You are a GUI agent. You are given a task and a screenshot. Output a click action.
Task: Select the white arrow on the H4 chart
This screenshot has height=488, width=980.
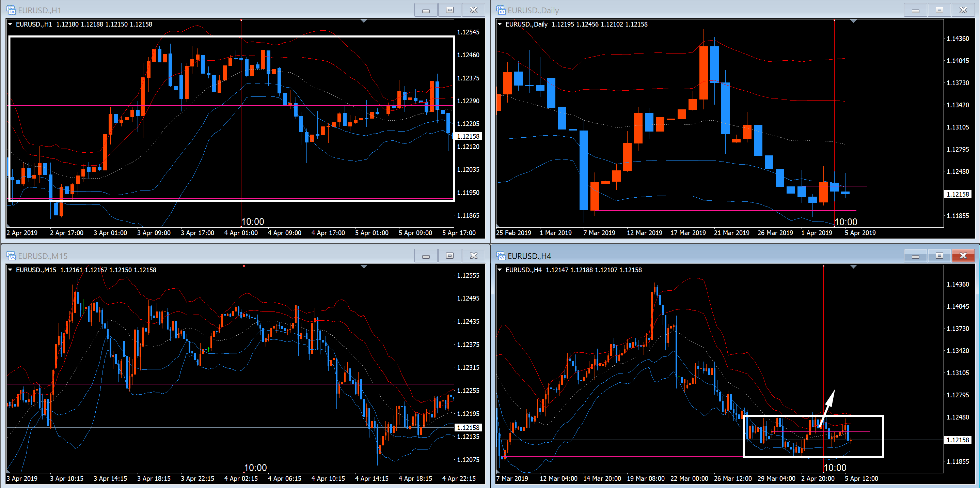[828, 407]
